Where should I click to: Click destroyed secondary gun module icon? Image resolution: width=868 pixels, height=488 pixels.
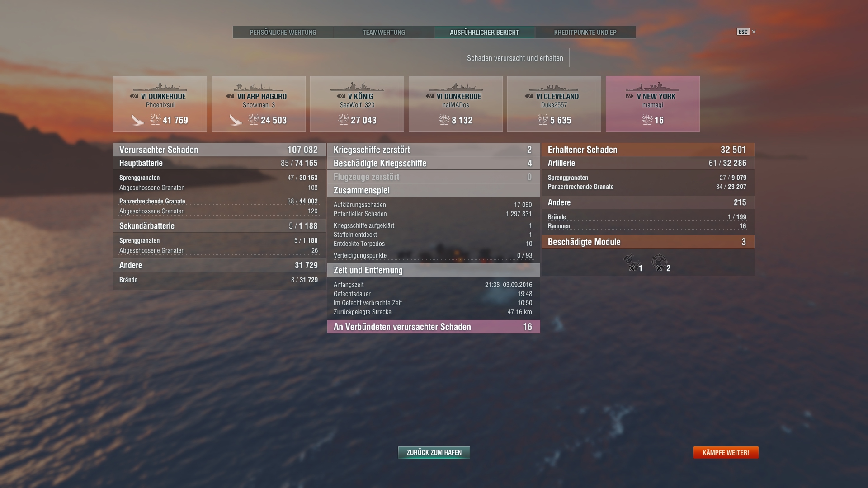(631, 262)
